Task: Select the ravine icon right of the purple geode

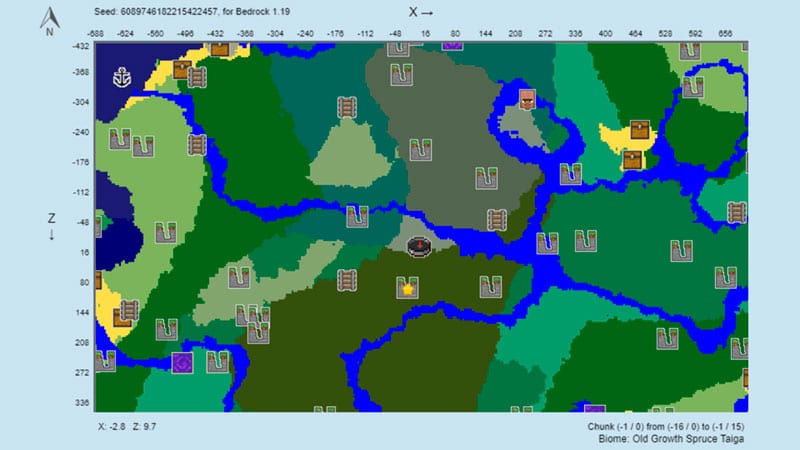Action: pyautogui.click(x=217, y=362)
